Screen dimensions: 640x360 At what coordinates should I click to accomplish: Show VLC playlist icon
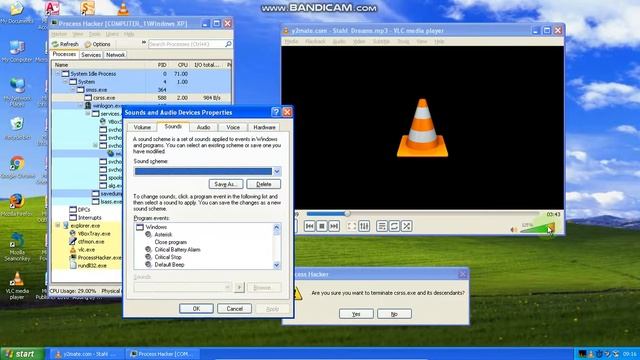coord(382,226)
